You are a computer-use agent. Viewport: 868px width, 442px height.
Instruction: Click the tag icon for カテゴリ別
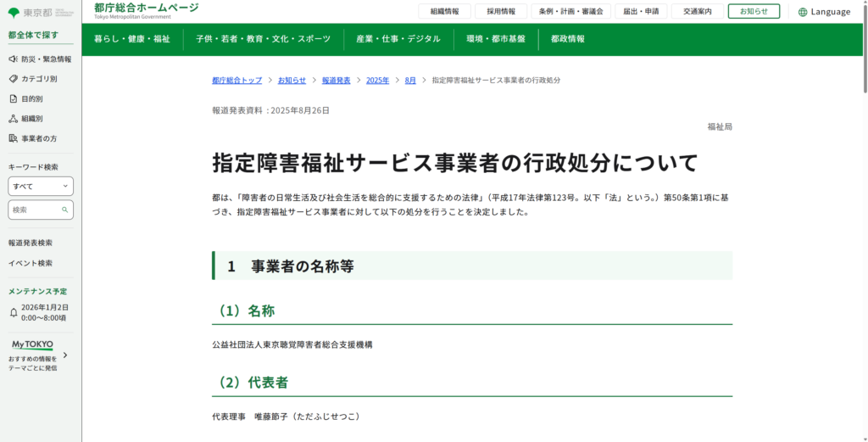pos(13,79)
